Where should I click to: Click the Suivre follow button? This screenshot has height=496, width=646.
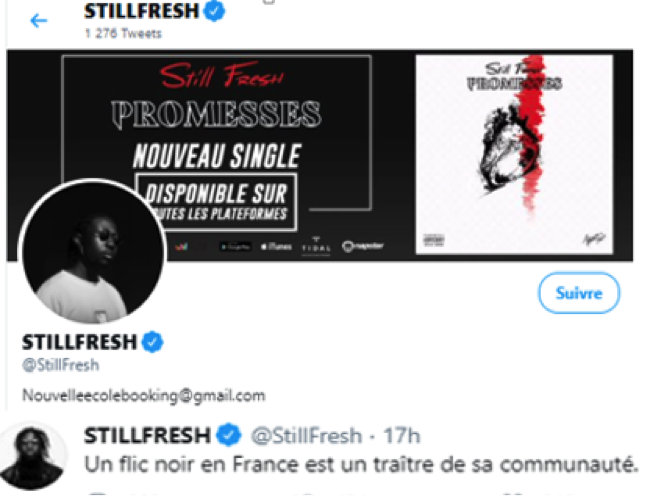coord(579,293)
